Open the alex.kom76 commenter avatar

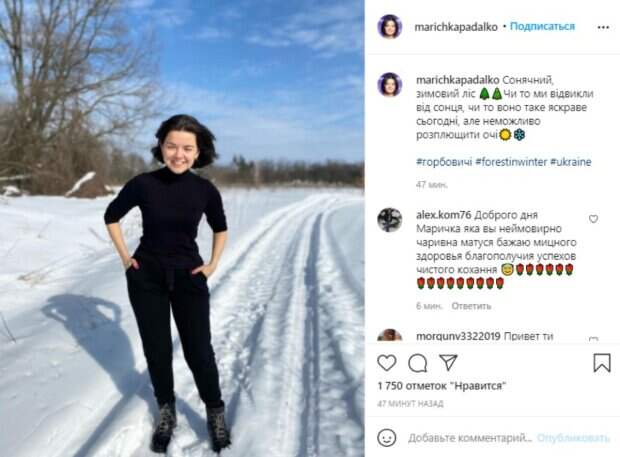pos(389,220)
